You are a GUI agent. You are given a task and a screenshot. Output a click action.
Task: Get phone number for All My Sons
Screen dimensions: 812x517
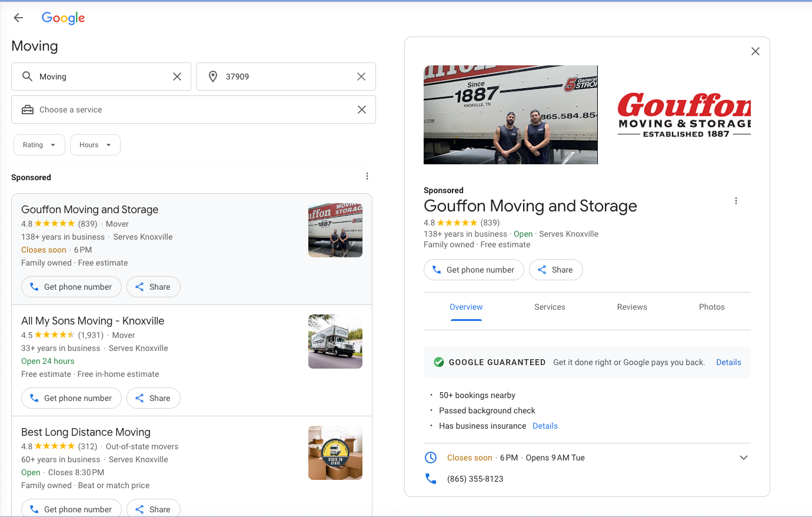(x=72, y=398)
